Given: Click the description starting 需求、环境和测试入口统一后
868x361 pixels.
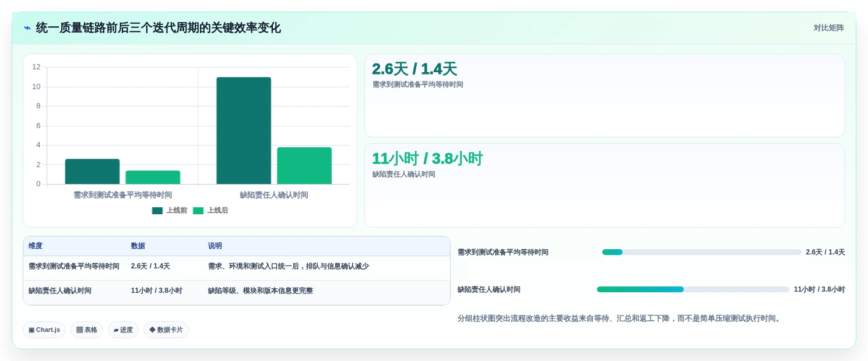Looking at the screenshot, I should tap(289, 266).
